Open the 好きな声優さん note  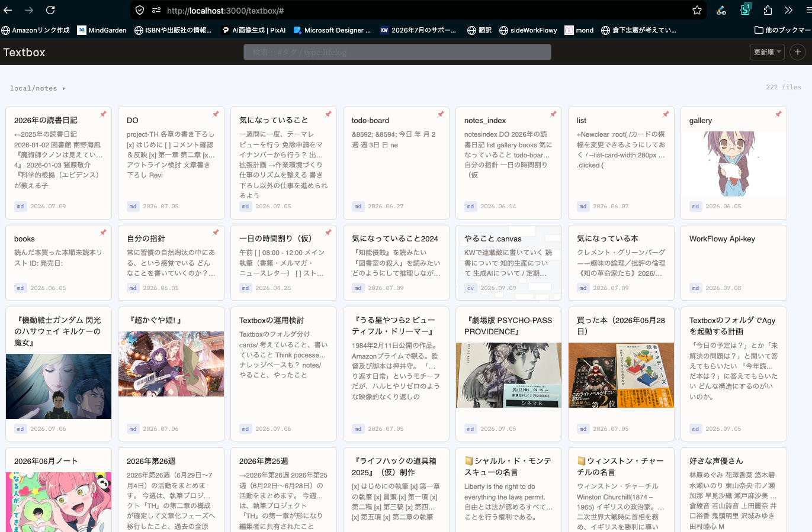pyautogui.click(x=716, y=461)
